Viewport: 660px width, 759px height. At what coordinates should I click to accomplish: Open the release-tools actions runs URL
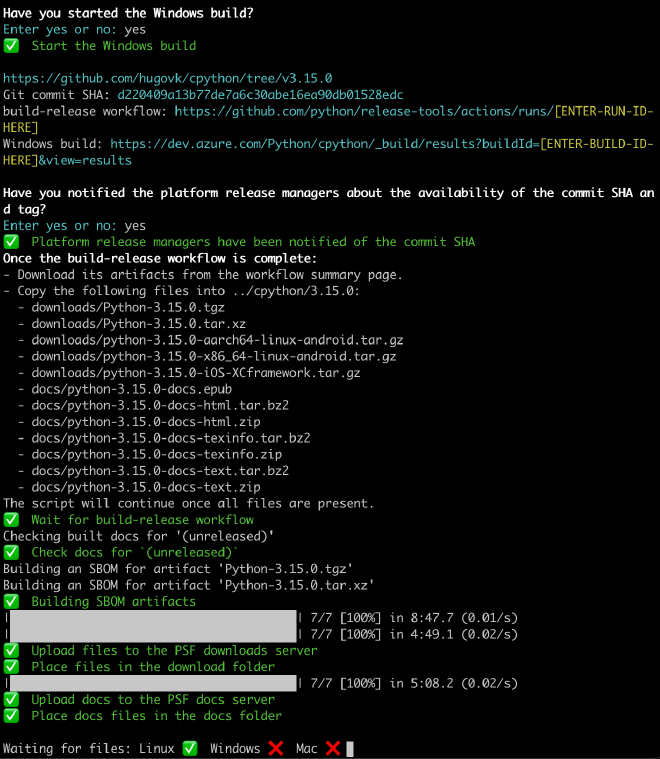coord(364,111)
